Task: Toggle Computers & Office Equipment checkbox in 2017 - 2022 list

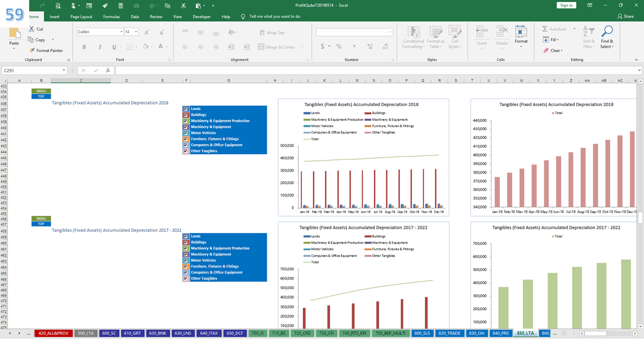Action: tap(186, 273)
